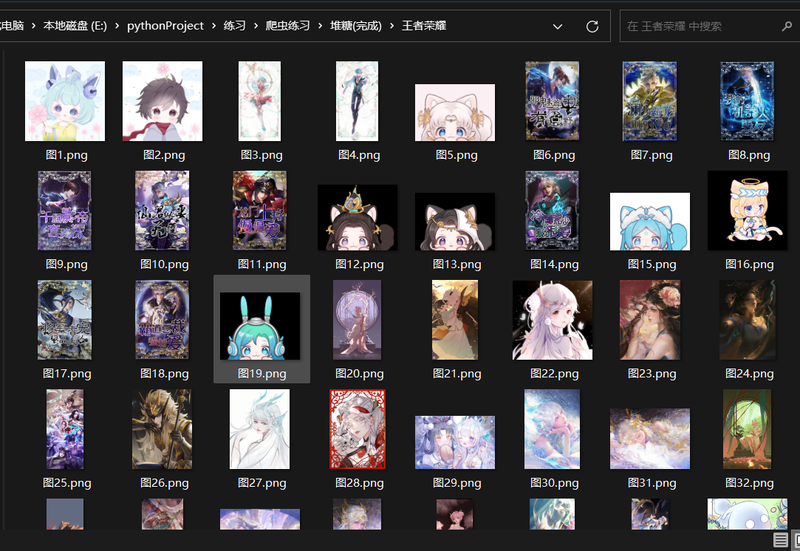Select thumbnail 图29.png

click(x=455, y=442)
